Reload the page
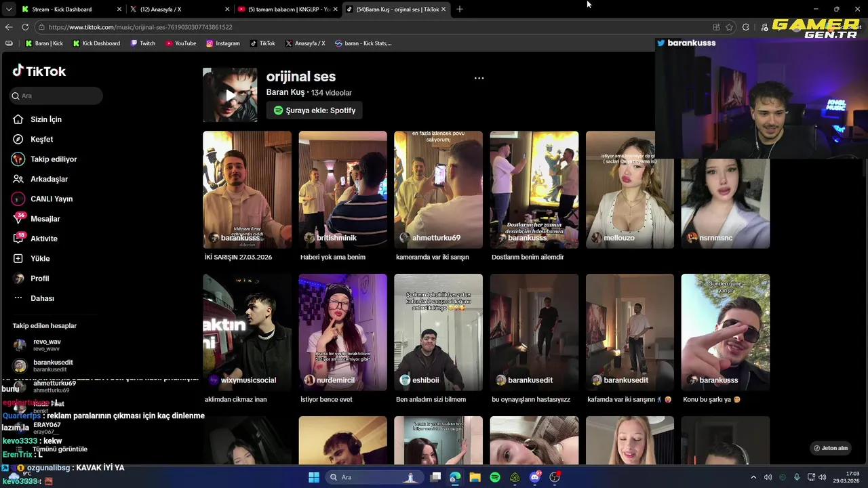Image resolution: width=868 pixels, height=488 pixels. pyautogui.click(x=25, y=27)
